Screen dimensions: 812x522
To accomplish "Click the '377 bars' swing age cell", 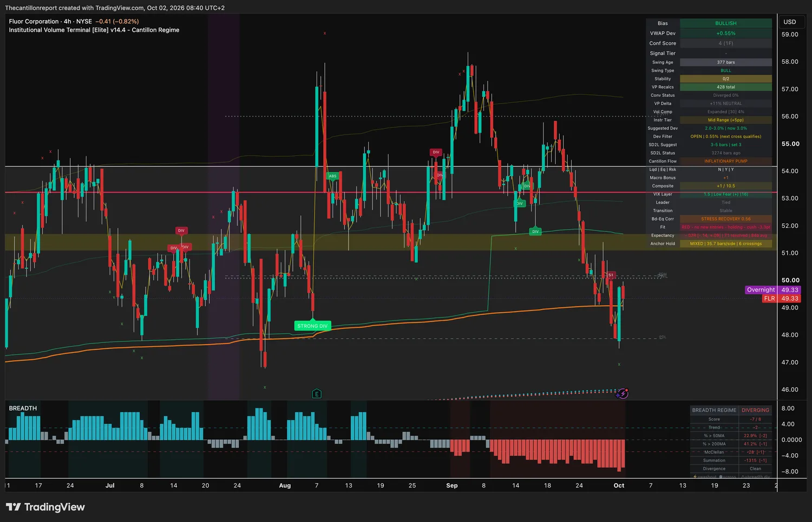I will click(x=726, y=62).
